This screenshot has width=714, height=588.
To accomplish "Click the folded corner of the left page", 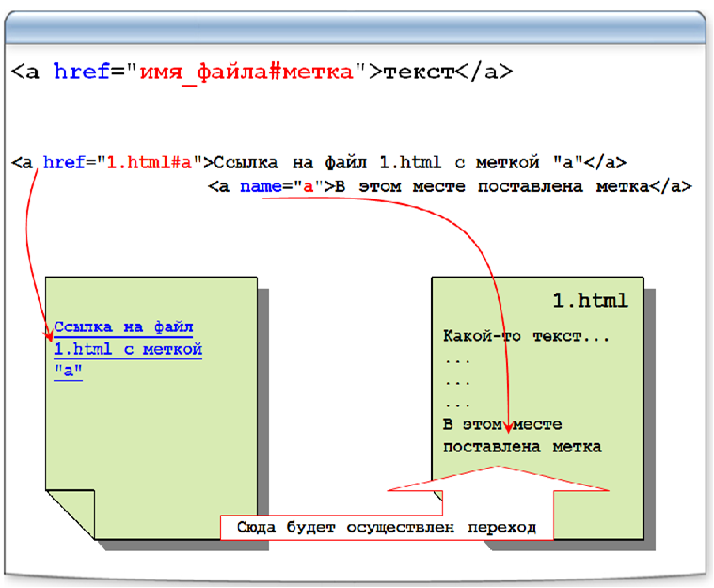I will click(71, 515).
